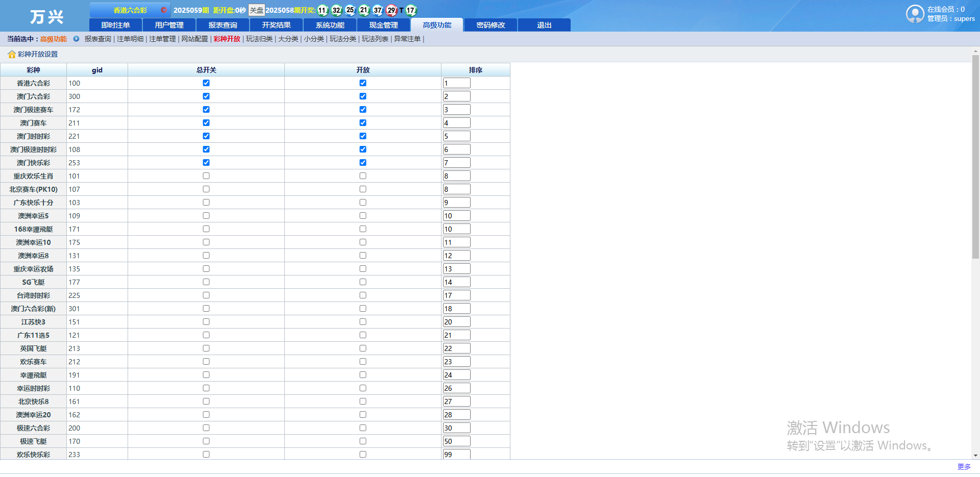This screenshot has height=477, width=980.
Task: Click the 更多 link at bottom right
Action: tap(964, 467)
